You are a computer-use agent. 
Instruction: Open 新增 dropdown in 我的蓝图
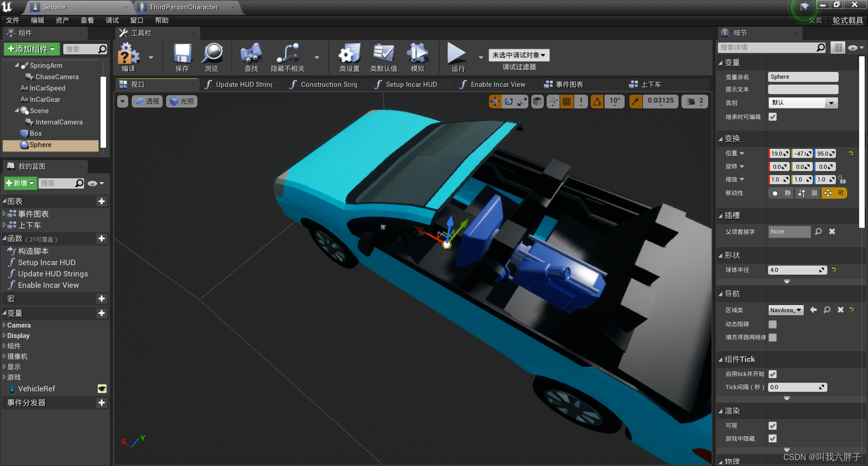[x=20, y=183]
